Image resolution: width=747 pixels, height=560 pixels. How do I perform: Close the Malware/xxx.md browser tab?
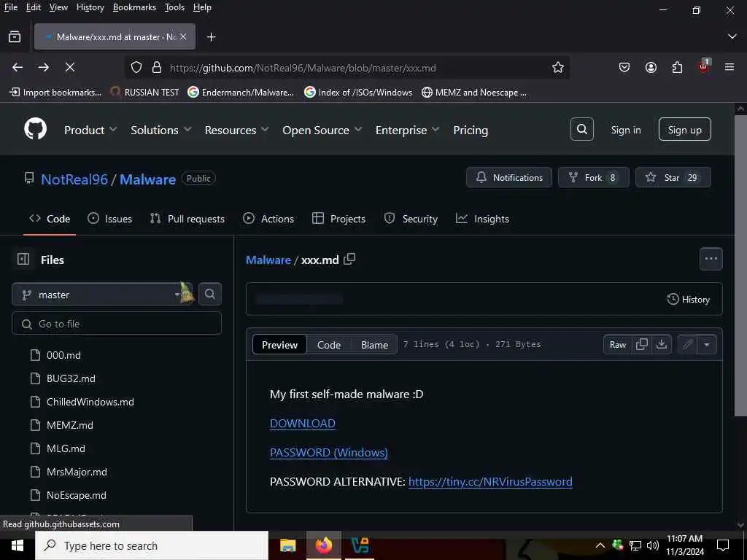coord(183,36)
